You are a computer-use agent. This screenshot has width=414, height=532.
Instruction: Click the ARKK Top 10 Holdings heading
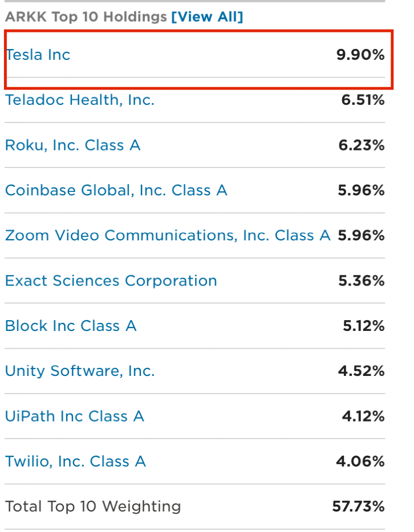86,17
